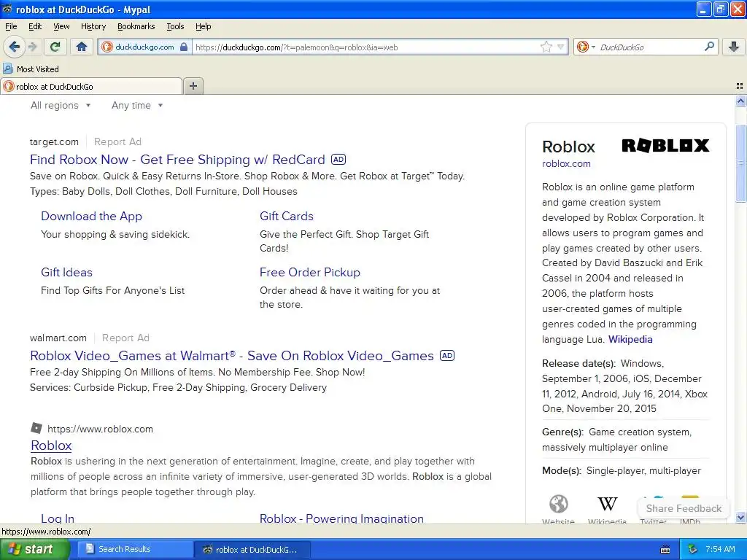Click the List all tabs icon

click(740, 86)
